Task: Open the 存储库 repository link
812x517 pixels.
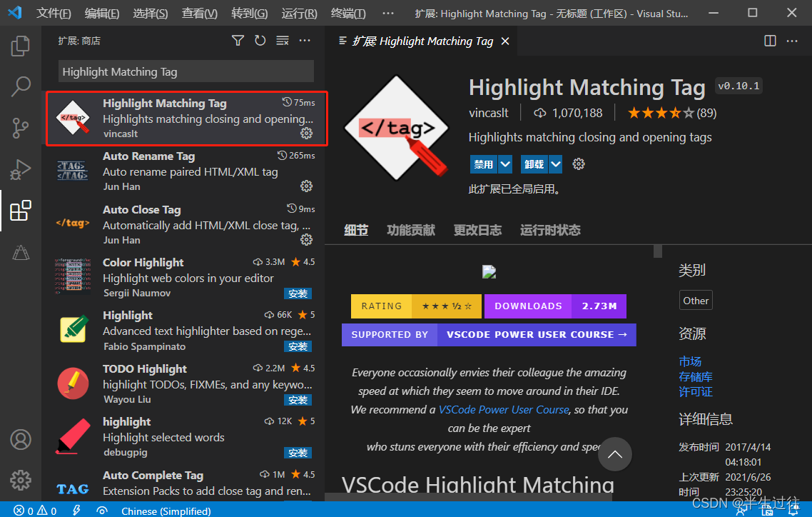Action: [x=696, y=376]
